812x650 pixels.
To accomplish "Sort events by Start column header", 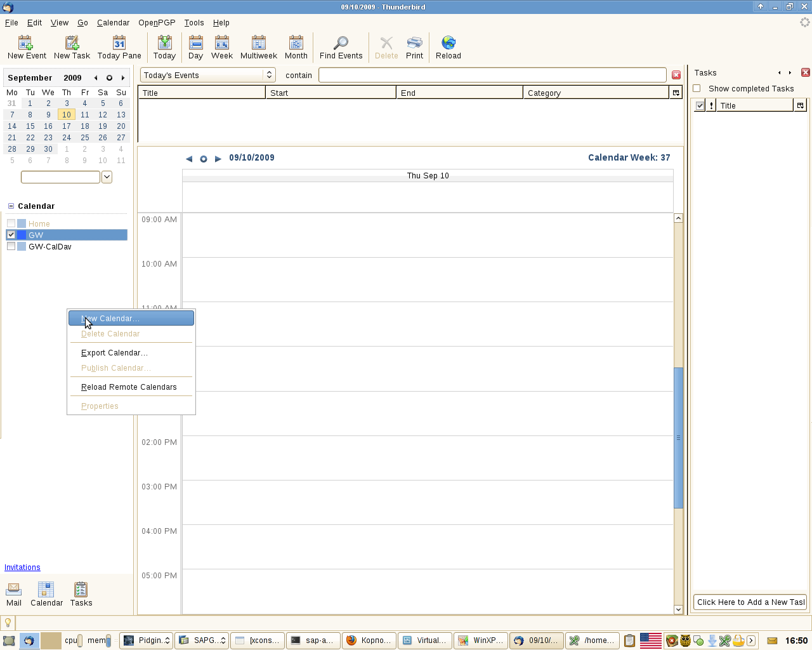I will (331, 93).
